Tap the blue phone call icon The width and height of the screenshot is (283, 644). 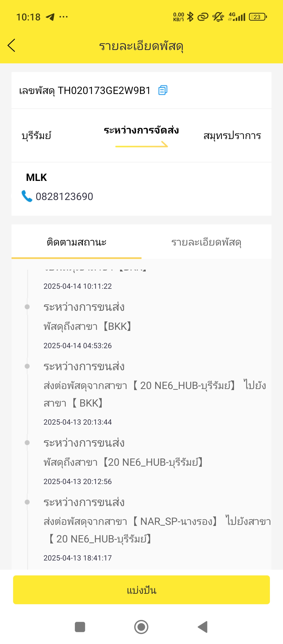coord(27,196)
